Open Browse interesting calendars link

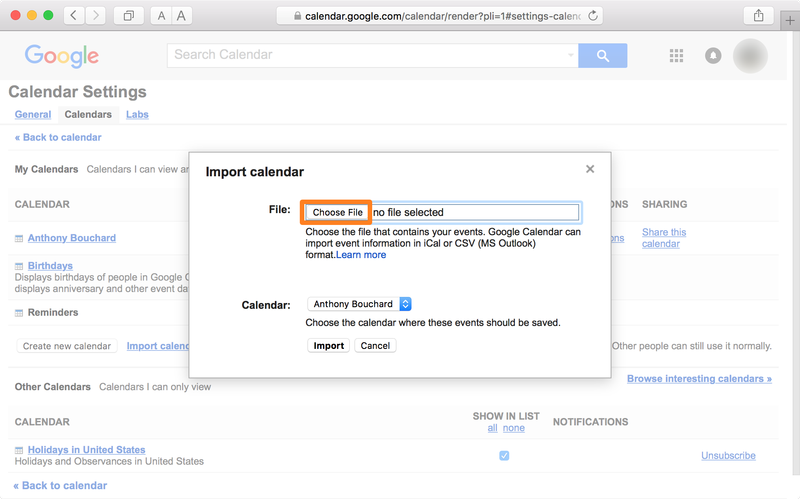[699, 379]
